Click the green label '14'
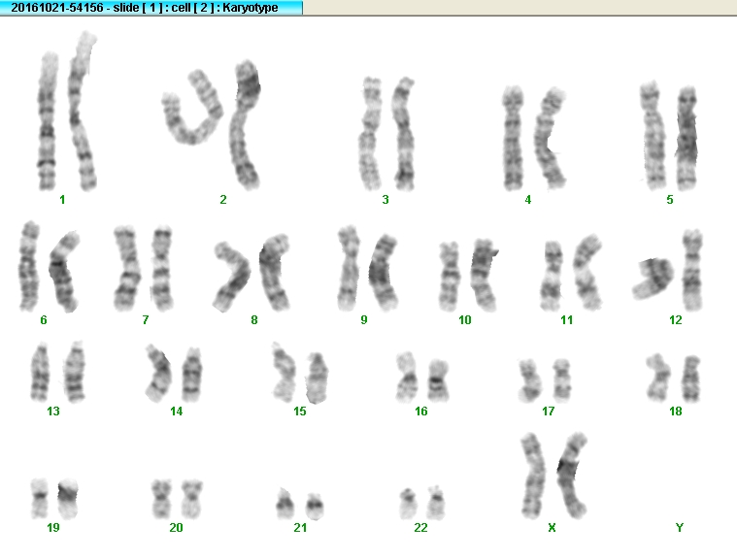737x560 pixels. point(177,412)
